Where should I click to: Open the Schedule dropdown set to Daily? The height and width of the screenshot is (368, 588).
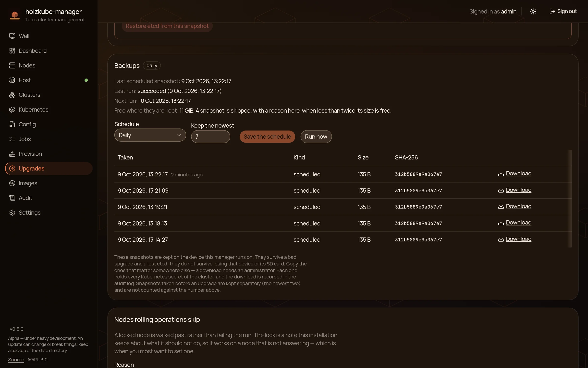(x=150, y=135)
